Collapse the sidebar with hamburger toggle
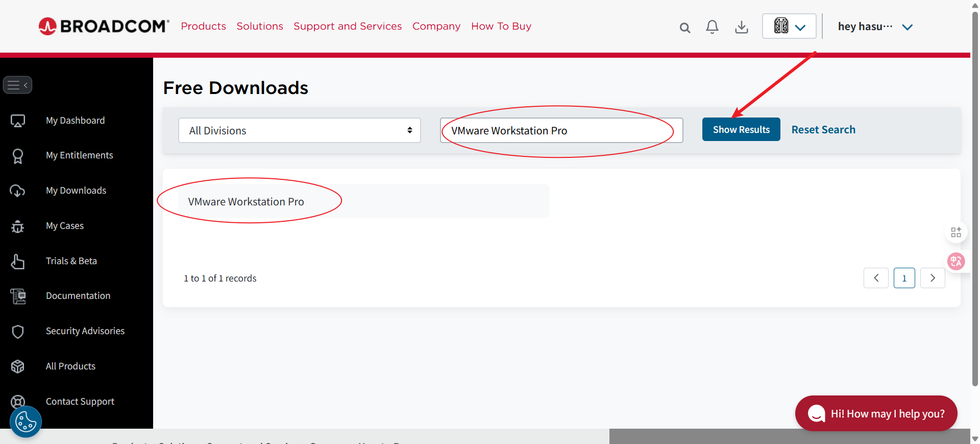Viewport: 980px width, 444px height. pos(18,85)
